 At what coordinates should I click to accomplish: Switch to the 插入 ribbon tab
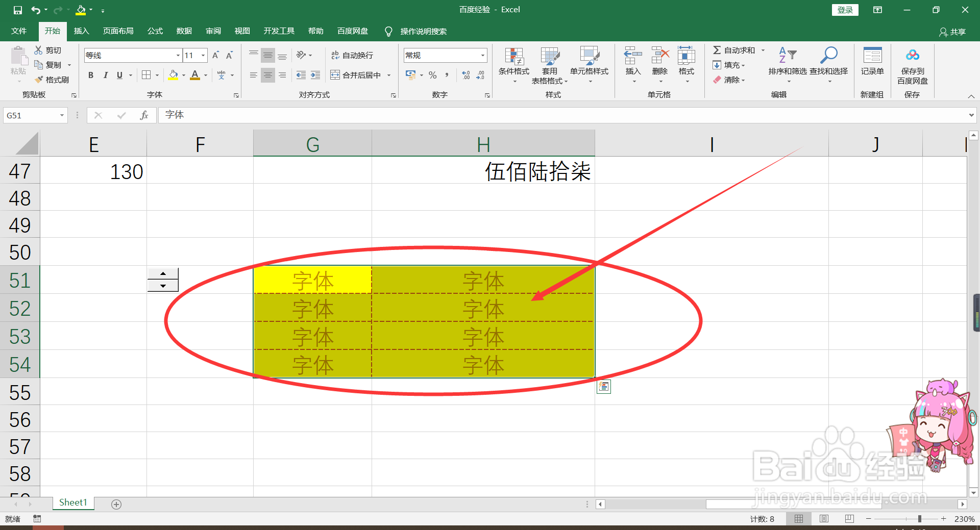81,31
